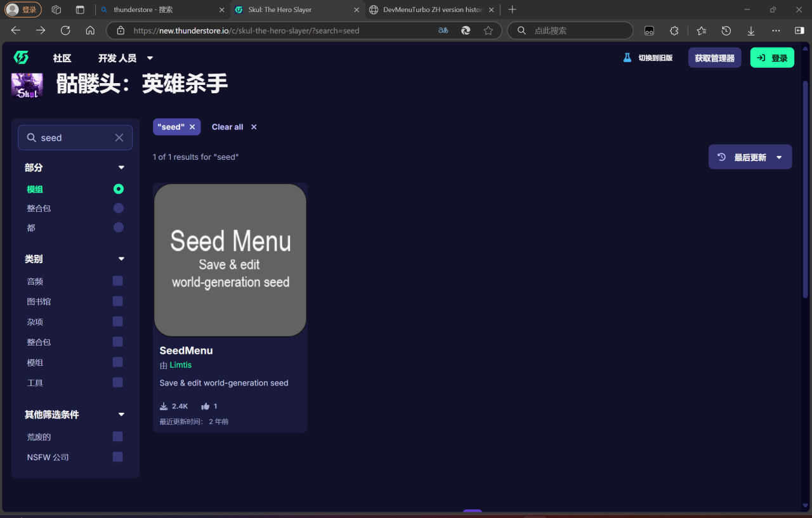Remove the "seed" filter chip
812x518 pixels.
[x=192, y=127]
